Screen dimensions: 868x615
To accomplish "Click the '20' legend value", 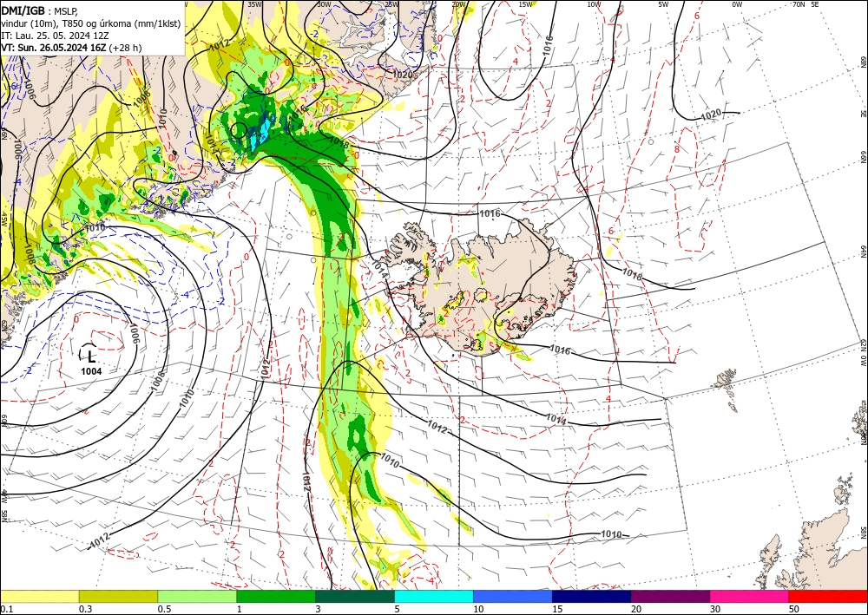I will coord(636,609).
